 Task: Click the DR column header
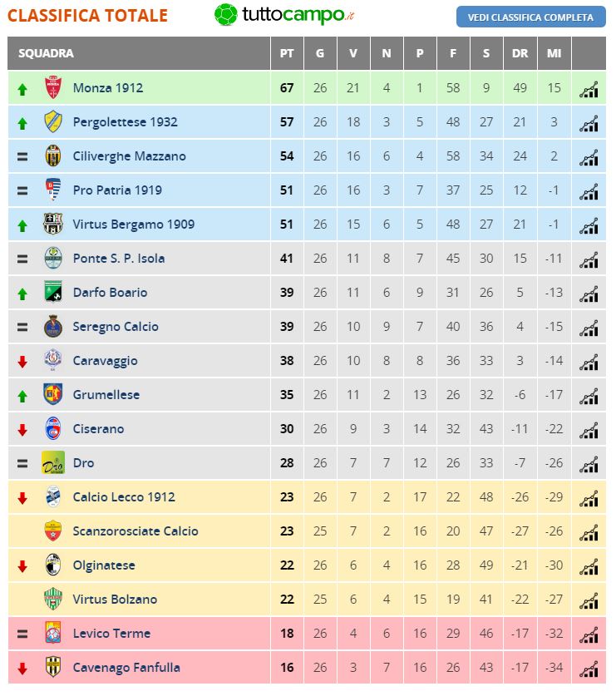click(520, 53)
